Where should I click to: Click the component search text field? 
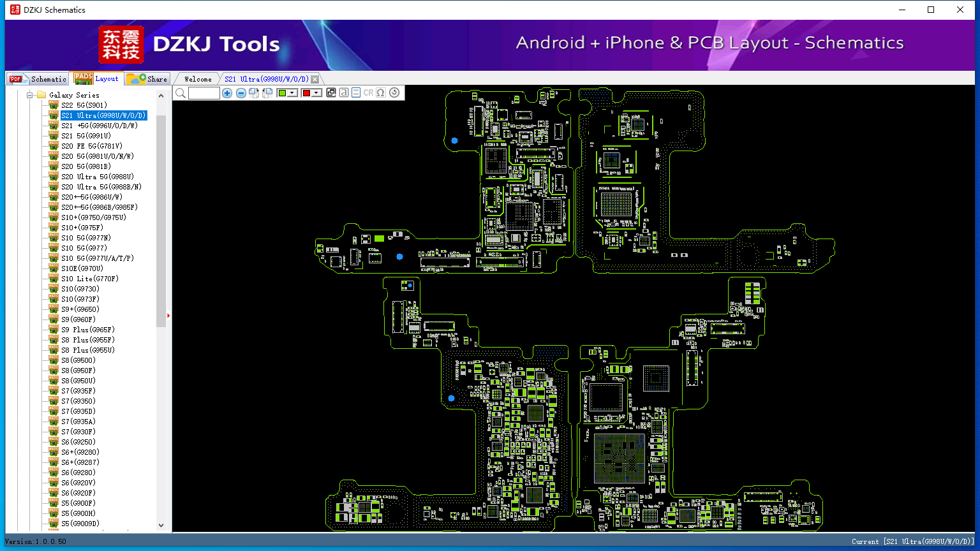click(x=204, y=93)
